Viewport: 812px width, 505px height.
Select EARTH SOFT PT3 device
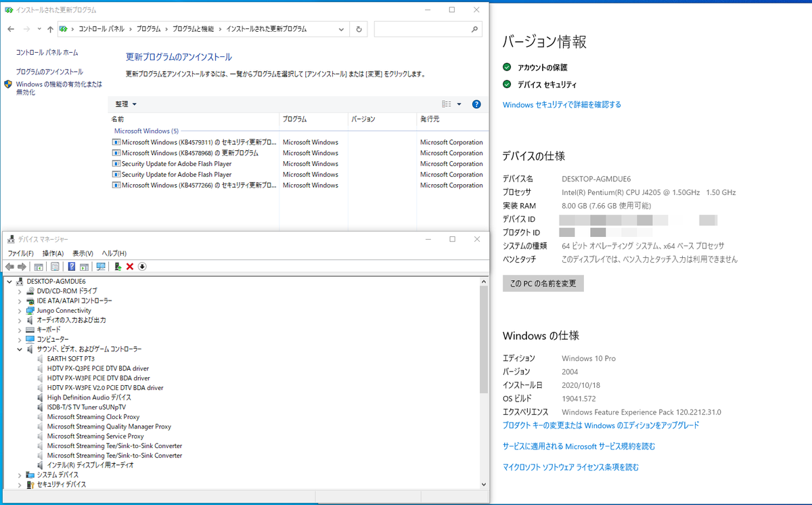[x=70, y=359]
